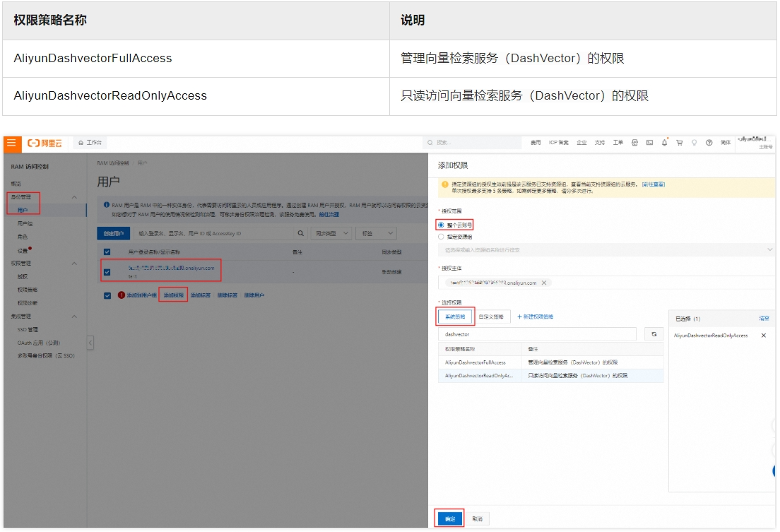The width and height of the screenshot is (780, 532).
Task: Open the 标签 dropdown filter
Action: click(377, 233)
